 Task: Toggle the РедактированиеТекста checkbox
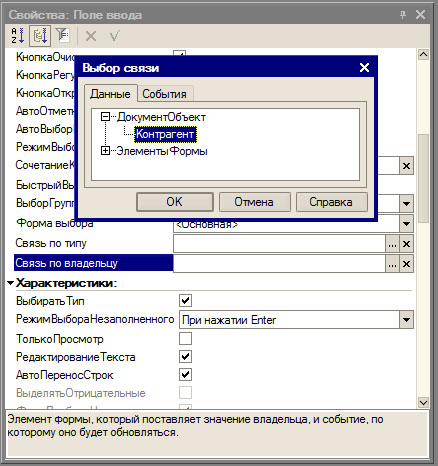[x=185, y=356]
